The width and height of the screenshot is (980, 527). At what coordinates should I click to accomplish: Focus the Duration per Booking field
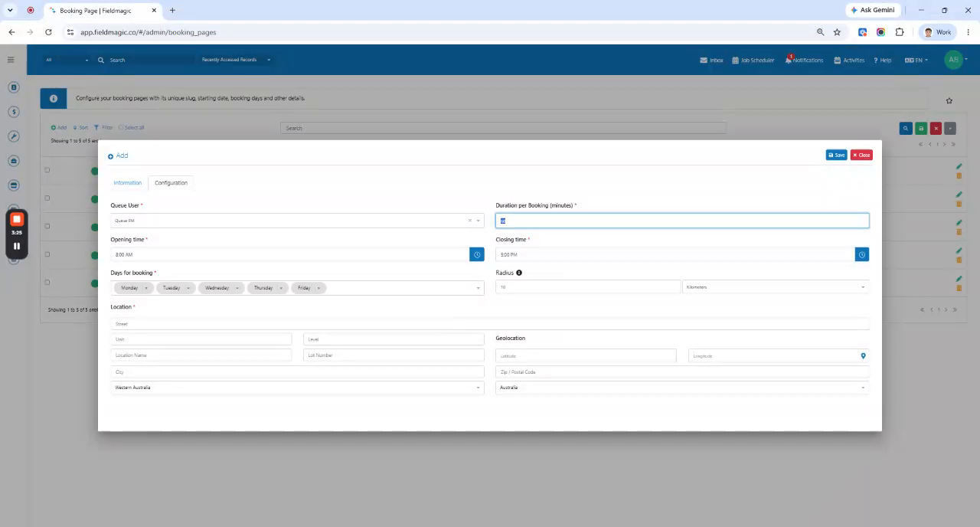coord(682,221)
